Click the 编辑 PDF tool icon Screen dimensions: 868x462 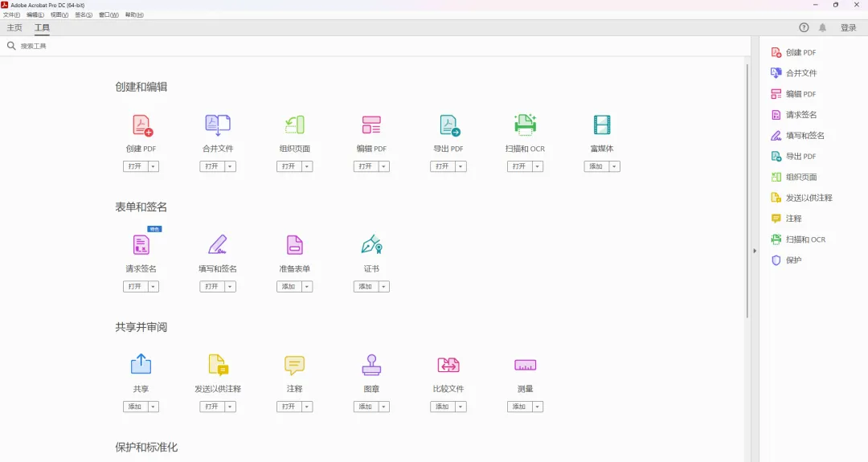pyautogui.click(x=371, y=125)
